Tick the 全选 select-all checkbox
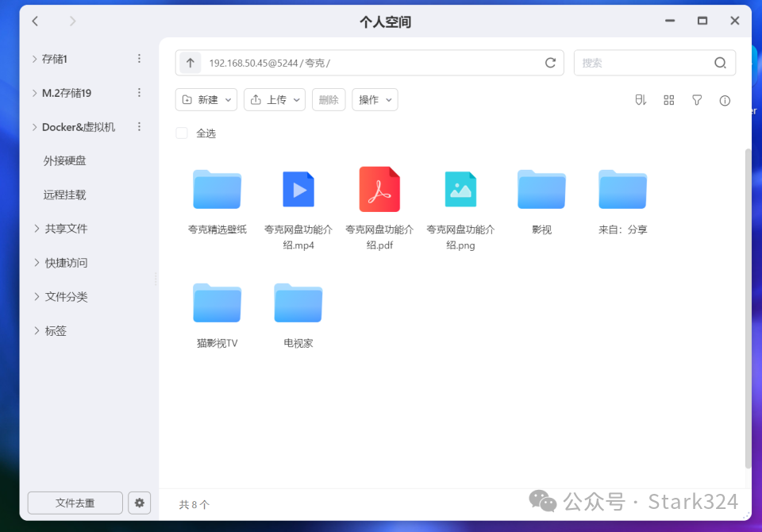The height and width of the screenshot is (532, 762). click(182, 133)
